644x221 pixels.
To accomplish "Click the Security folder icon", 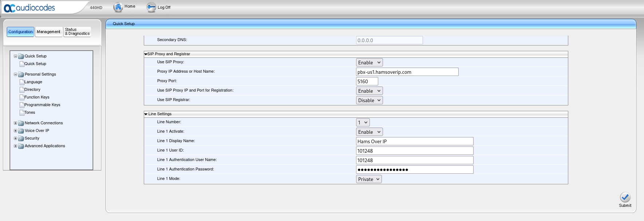I will coord(21,138).
